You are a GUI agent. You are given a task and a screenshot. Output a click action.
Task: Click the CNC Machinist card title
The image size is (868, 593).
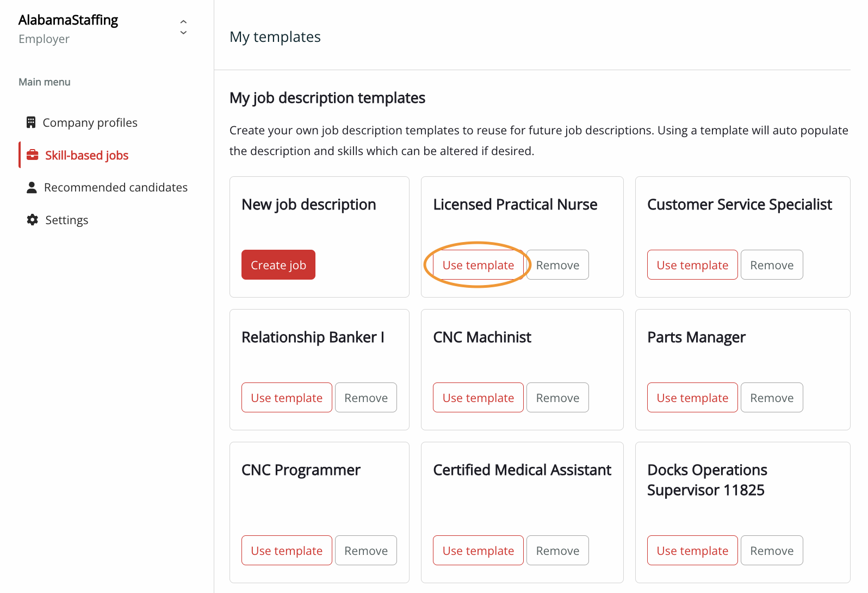(482, 337)
